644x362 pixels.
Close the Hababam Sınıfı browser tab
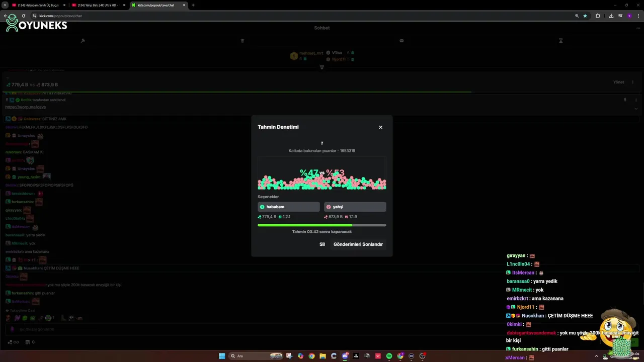64,5
